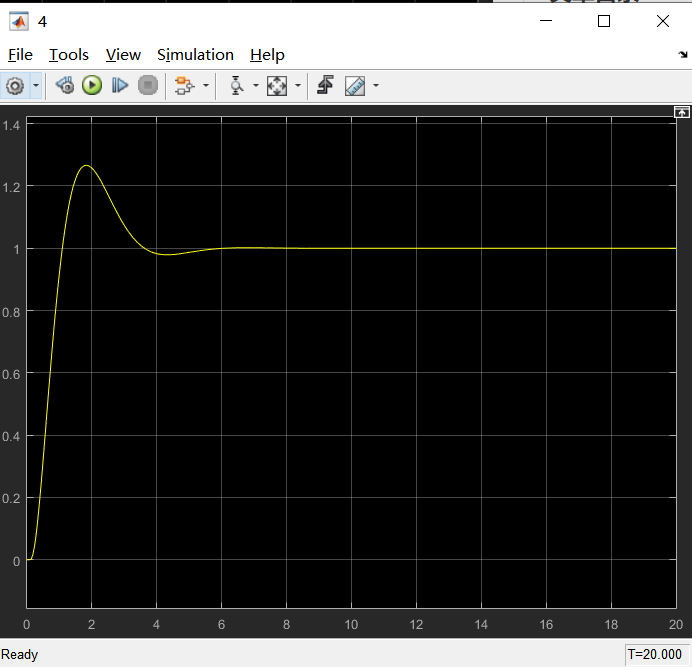
Task: Click the y-axis label 1.4
Action: pos(11,126)
